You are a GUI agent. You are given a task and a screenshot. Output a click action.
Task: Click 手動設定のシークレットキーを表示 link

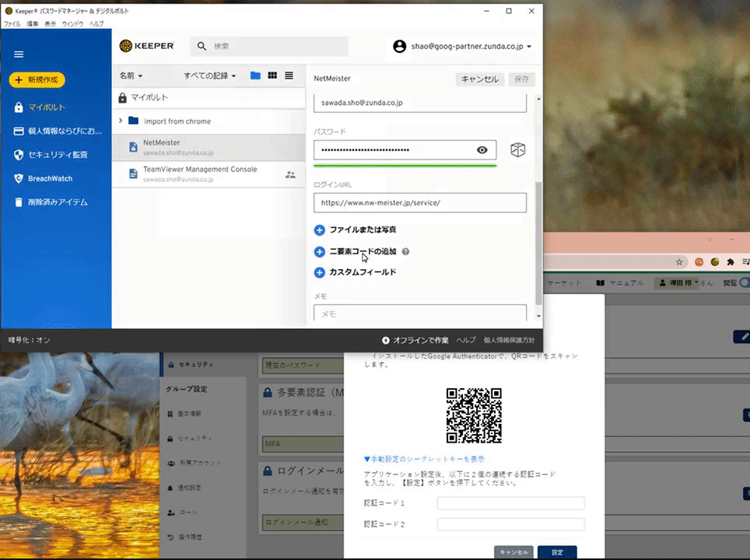424,459
